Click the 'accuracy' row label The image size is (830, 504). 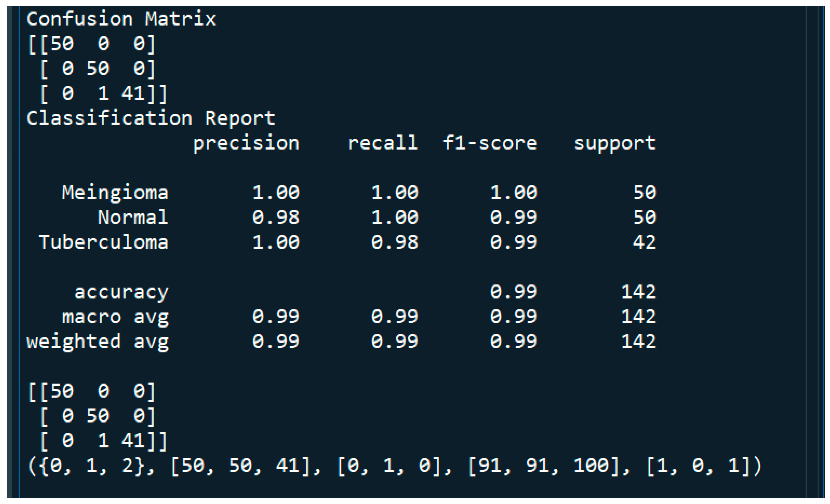coord(121,292)
